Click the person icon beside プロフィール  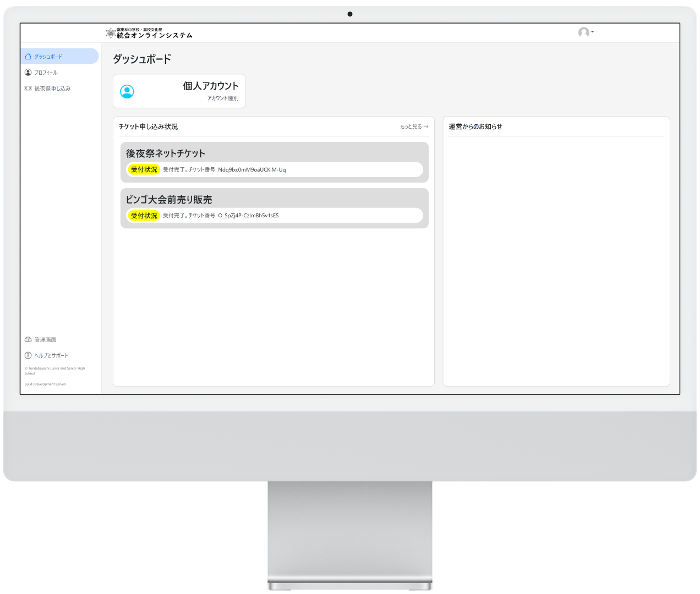point(28,73)
